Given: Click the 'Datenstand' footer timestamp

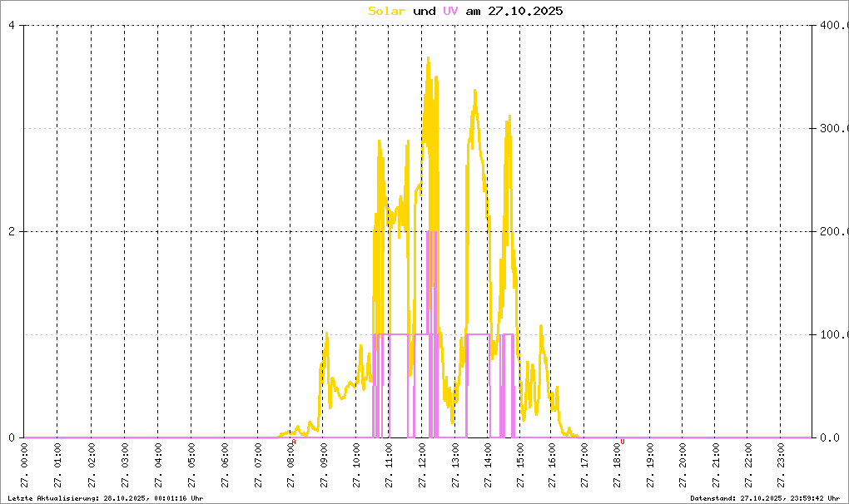Looking at the screenshot, I should [x=766, y=498].
